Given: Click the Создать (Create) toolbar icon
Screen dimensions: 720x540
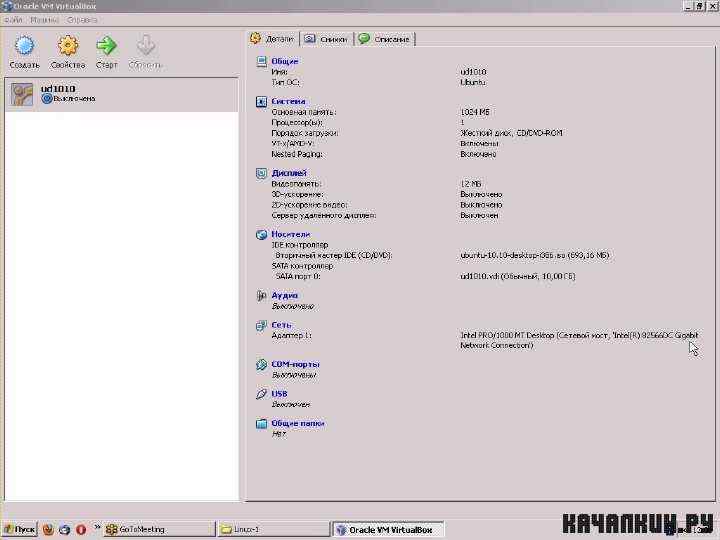Looking at the screenshot, I should 25,46.
